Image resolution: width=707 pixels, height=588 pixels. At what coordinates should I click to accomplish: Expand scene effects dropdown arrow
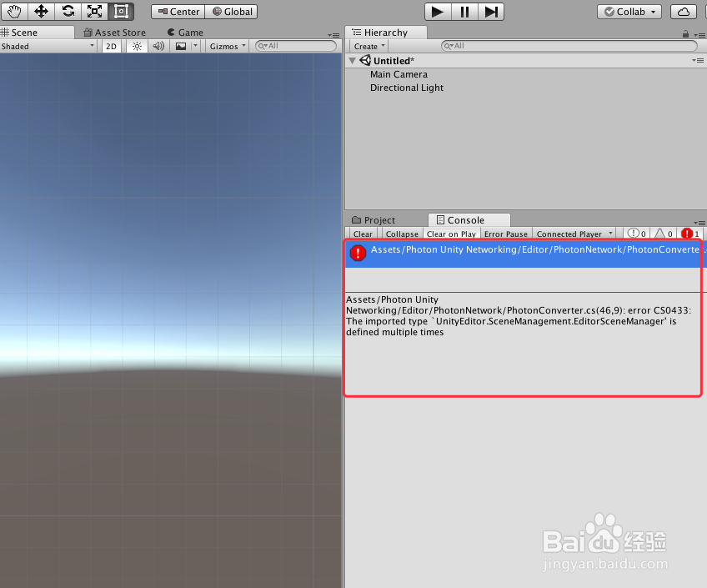(x=195, y=46)
